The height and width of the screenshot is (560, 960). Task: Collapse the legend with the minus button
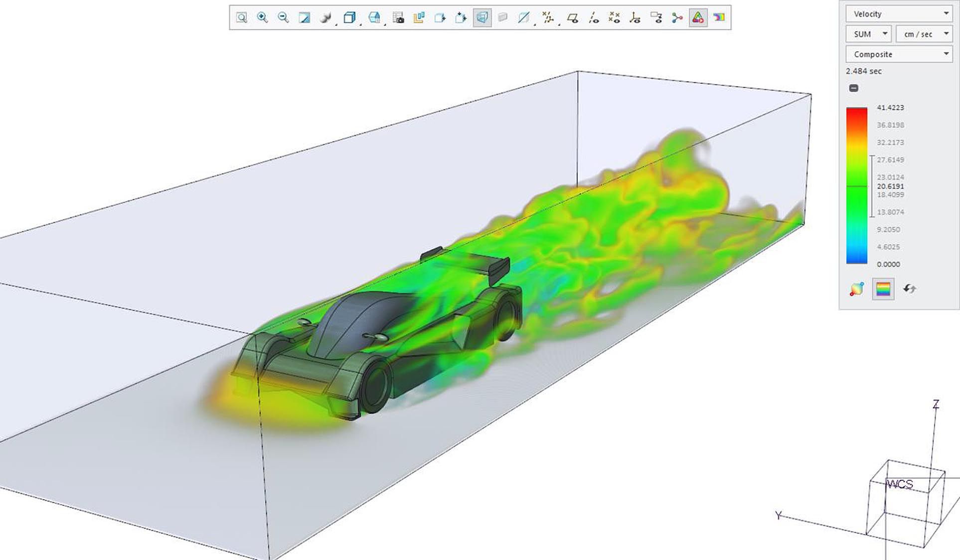pos(854,88)
